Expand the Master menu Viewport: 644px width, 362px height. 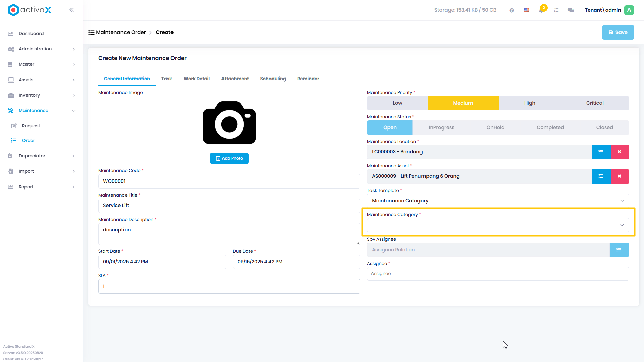click(x=73, y=65)
